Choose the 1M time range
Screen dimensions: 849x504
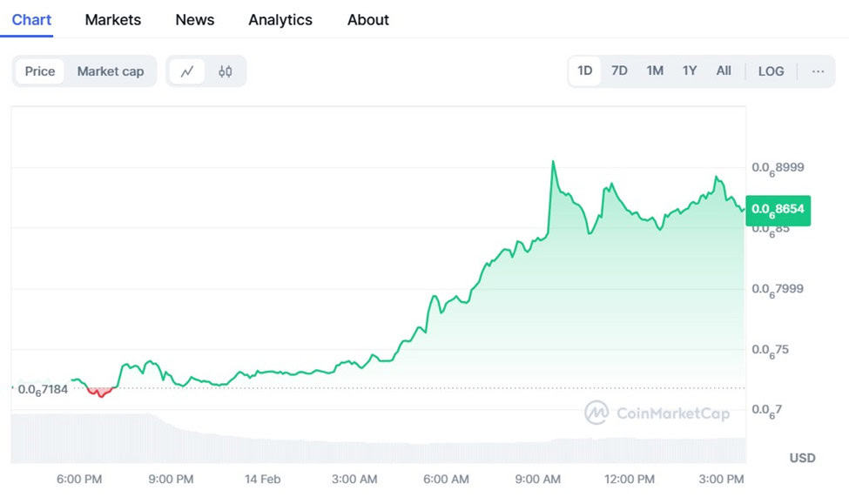click(x=655, y=71)
